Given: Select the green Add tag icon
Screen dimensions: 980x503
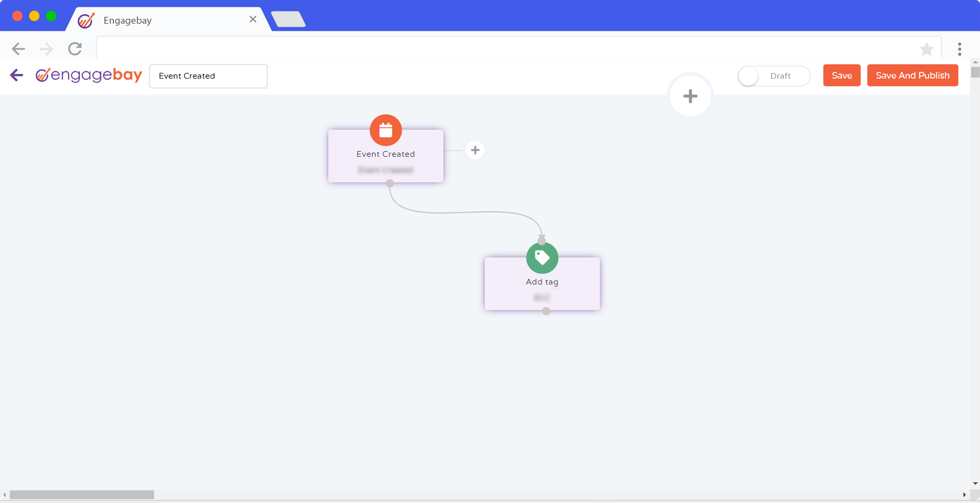Looking at the screenshot, I should click(x=542, y=258).
